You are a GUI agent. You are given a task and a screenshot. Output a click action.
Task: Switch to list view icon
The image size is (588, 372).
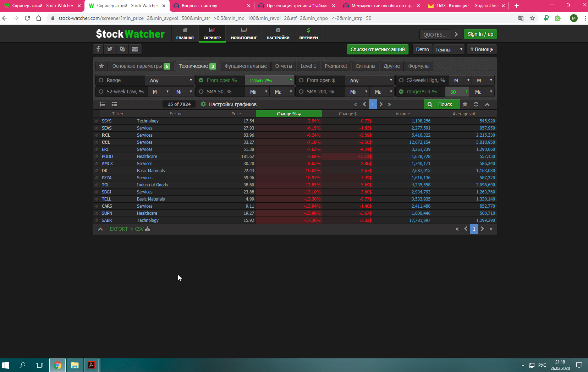point(103,104)
